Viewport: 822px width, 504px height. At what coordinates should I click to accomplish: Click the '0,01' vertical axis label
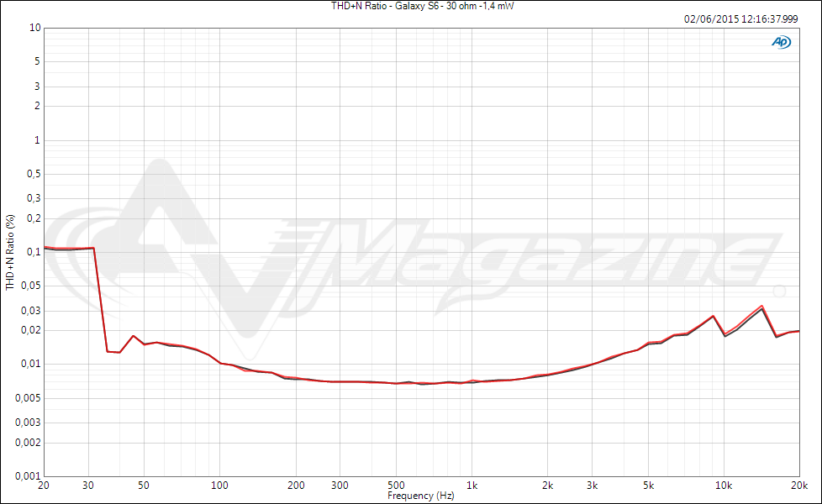coord(31,364)
